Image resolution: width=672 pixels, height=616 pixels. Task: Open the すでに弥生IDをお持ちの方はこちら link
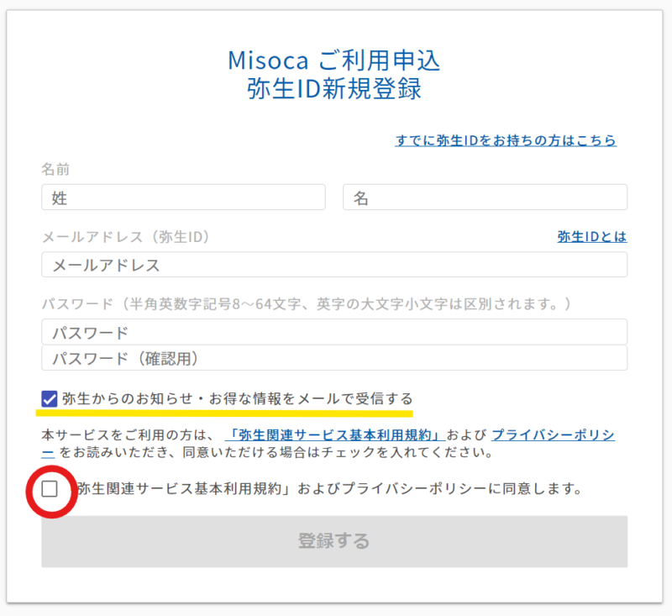pos(506,140)
